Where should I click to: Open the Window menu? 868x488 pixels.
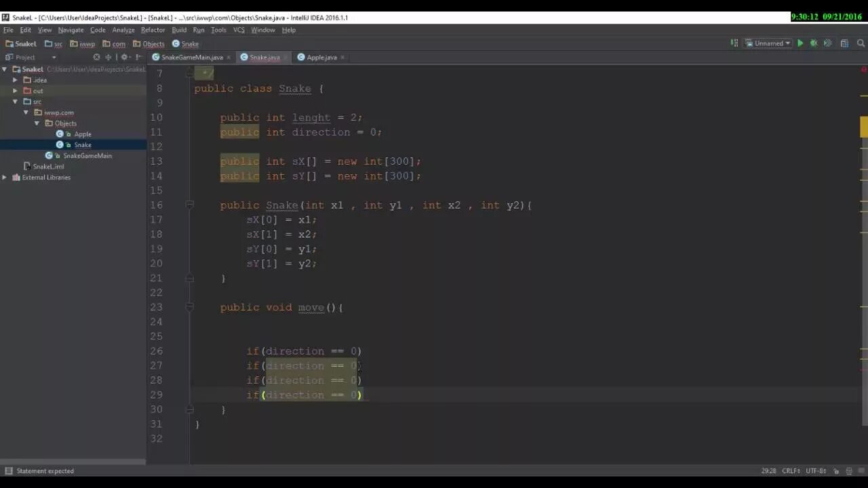click(x=263, y=30)
